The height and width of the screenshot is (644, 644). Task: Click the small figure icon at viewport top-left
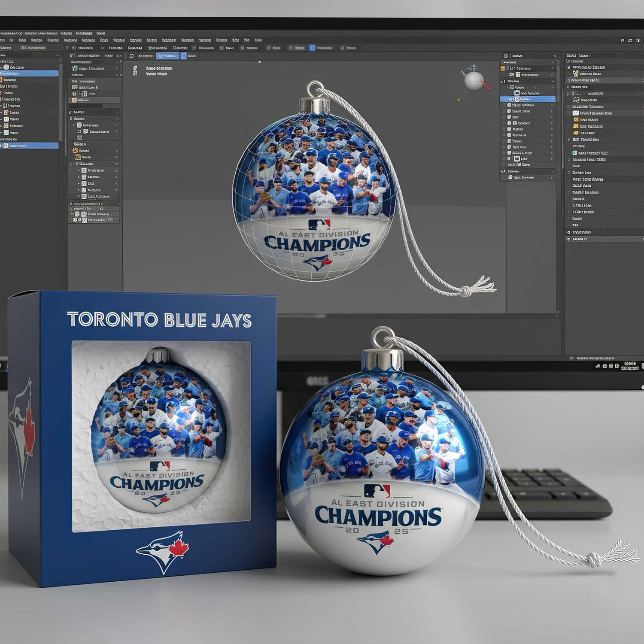[135, 71]
